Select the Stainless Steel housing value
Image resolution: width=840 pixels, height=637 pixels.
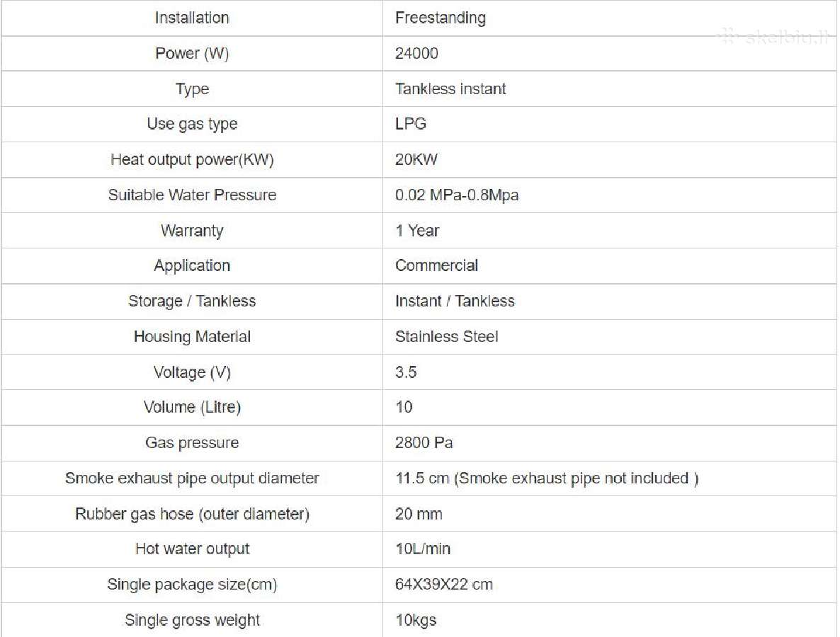pyautogui.click(x=446, y=336)
